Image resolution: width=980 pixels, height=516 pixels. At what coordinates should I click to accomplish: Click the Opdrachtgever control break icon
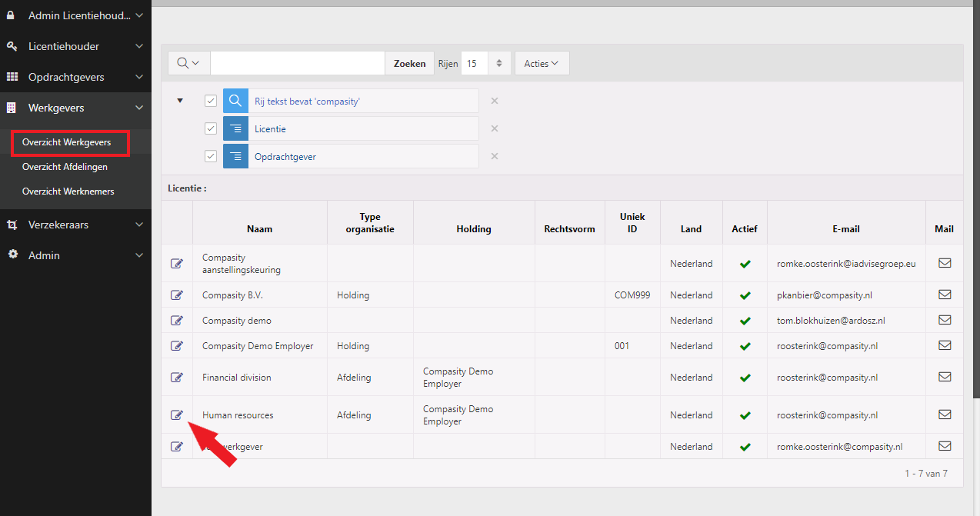tap(235, 156)
